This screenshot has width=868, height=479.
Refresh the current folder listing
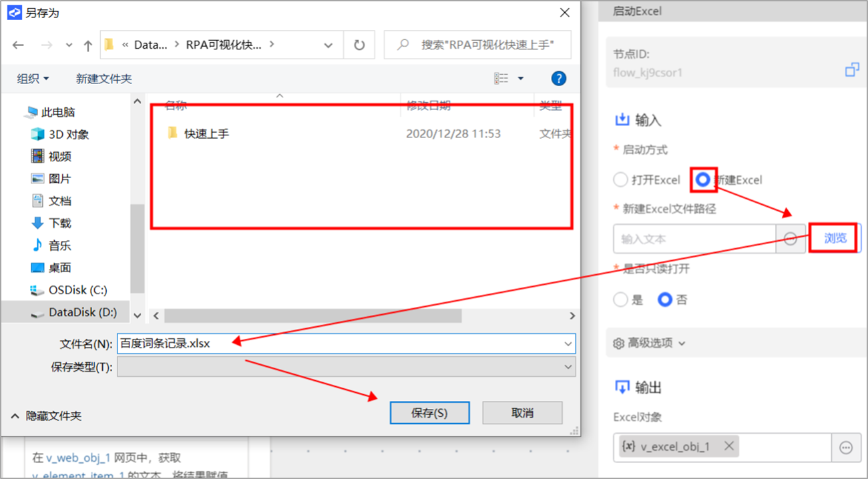(359, 45)
